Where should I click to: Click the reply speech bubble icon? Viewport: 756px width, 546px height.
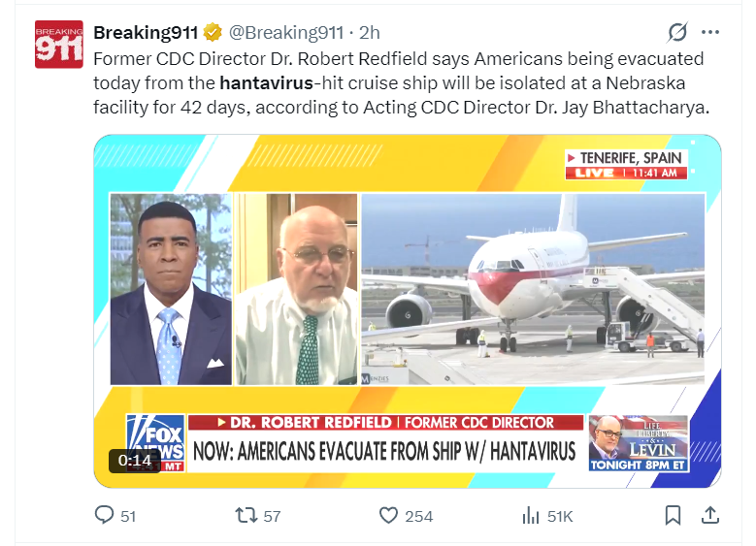104,516
